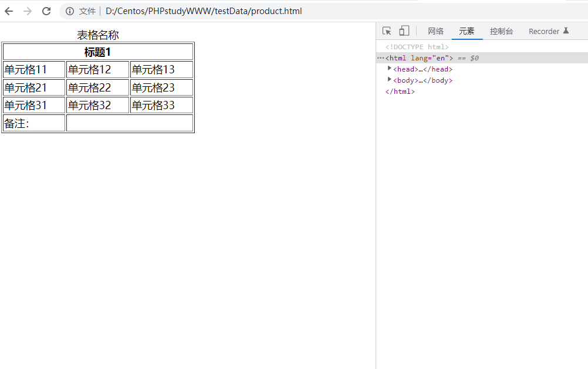This screenshot has height=369, width=588.
Task: Select the DOCTYPE html line
Action: 417,47
